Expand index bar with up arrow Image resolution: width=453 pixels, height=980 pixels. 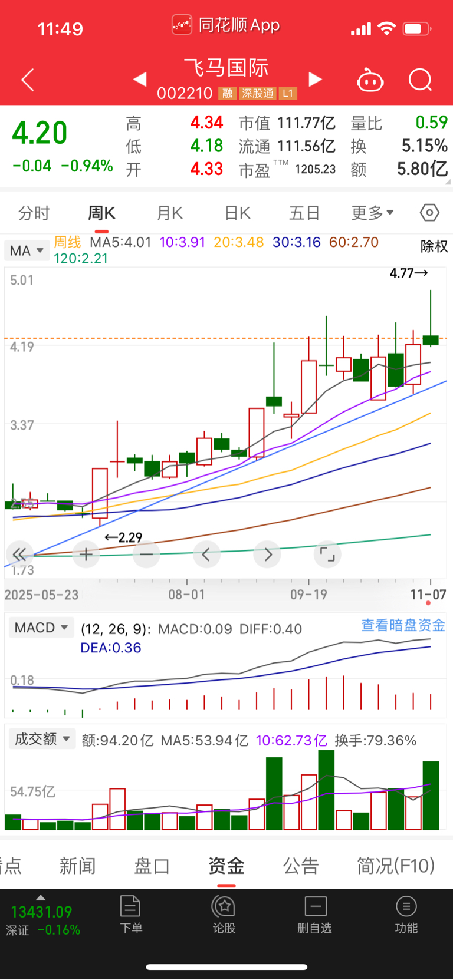41,897
